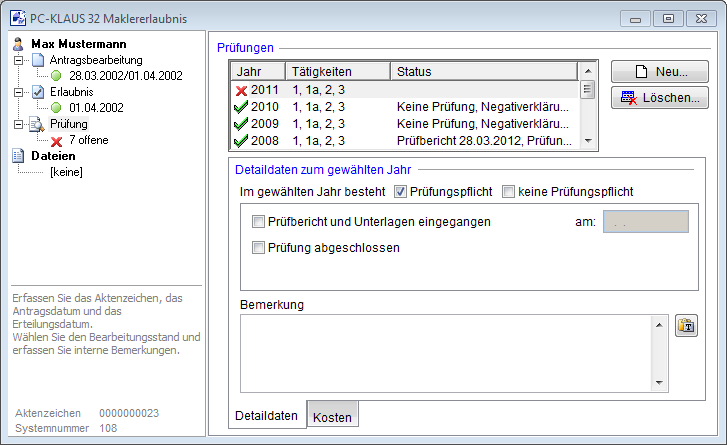Collapse the Erlaubnis tree node
The width and height of the screenshot is (727, 445).
click(19, 92)
